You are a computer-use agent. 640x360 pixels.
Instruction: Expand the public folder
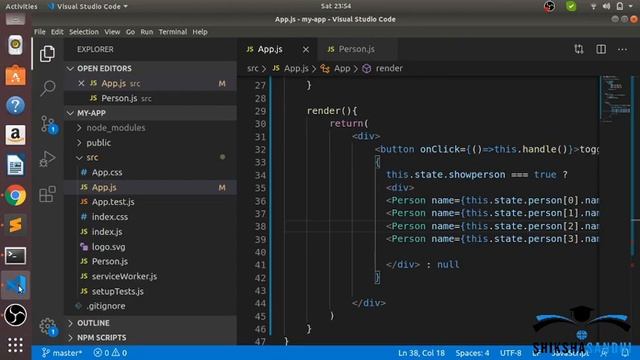pos(150,143)
